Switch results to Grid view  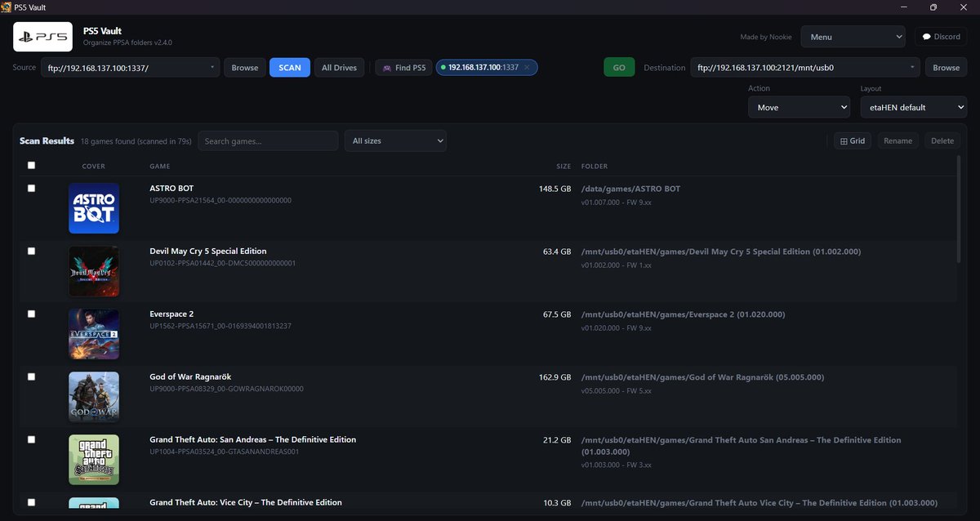pos(852,140)
